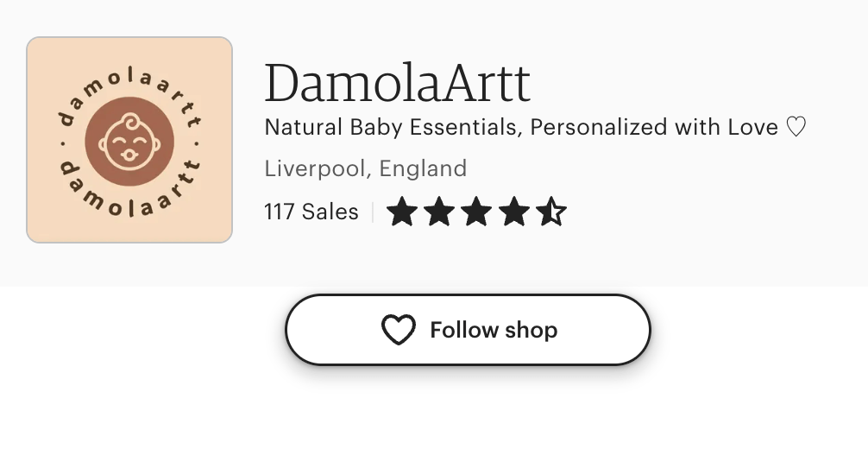The width and height of the screenshot is (868, 449).
Task: Click the half-filled fifth star
Action: click(550, 212)
